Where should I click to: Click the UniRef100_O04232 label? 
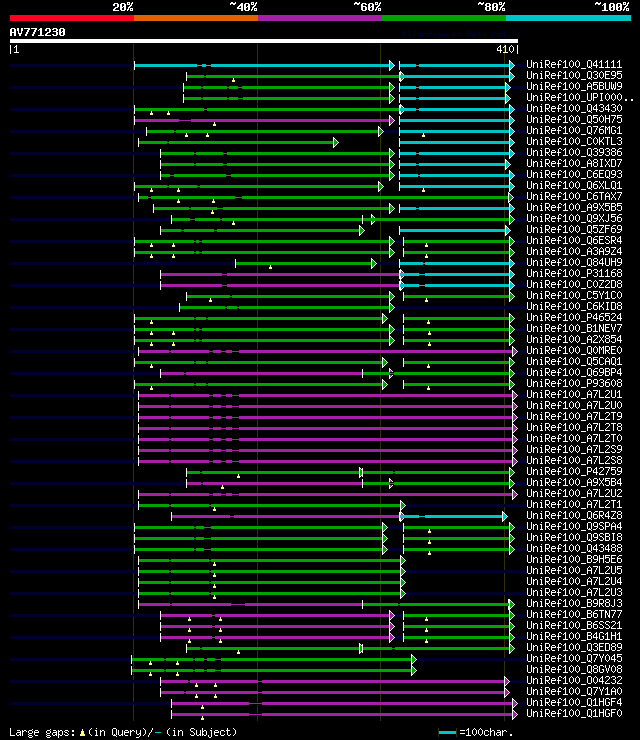574,681
